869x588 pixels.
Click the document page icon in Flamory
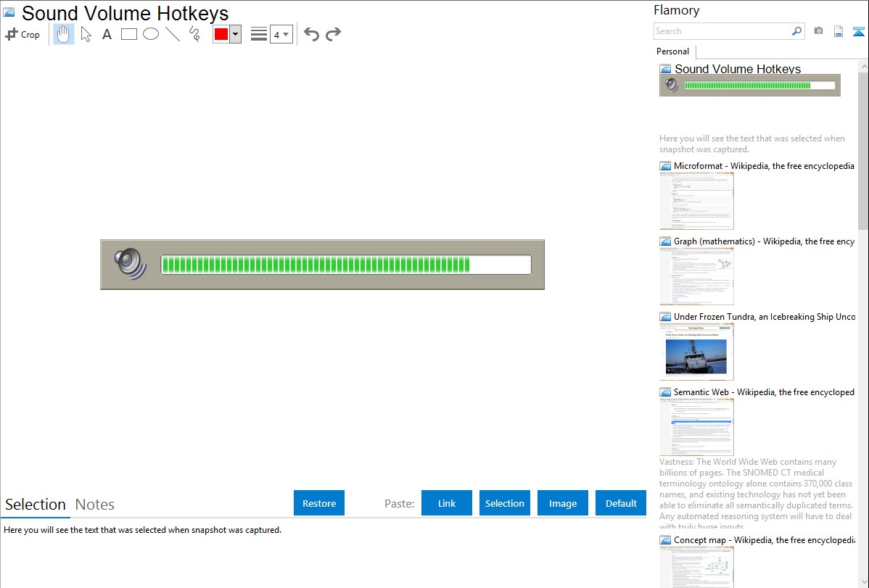coord(839,31)
